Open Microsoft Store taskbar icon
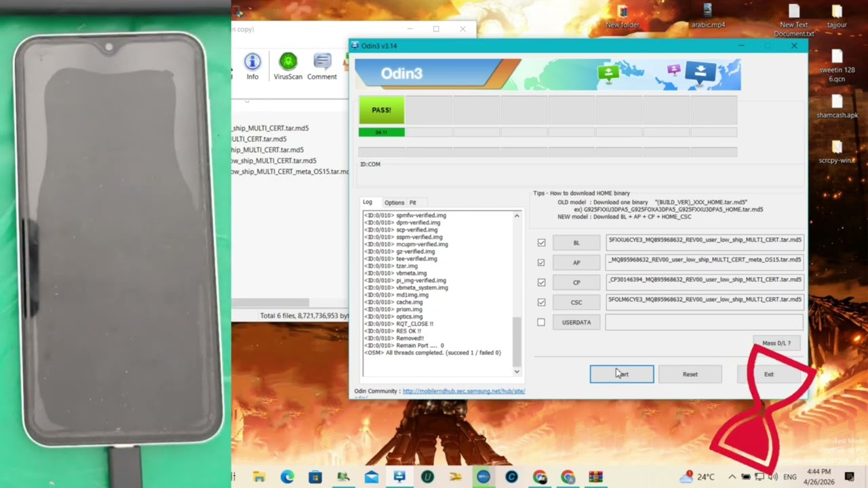 (x=315, y=477)
